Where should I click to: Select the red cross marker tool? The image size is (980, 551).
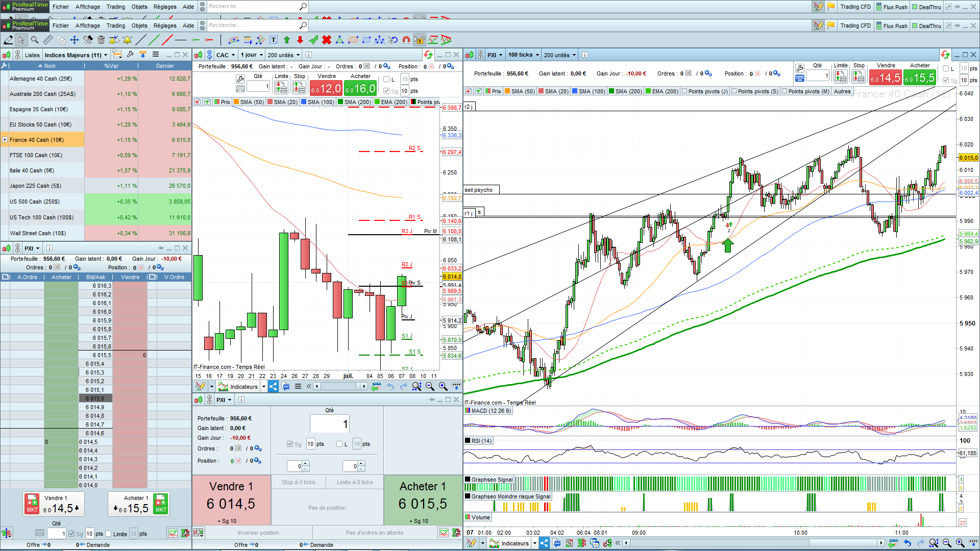pos(327,40)
